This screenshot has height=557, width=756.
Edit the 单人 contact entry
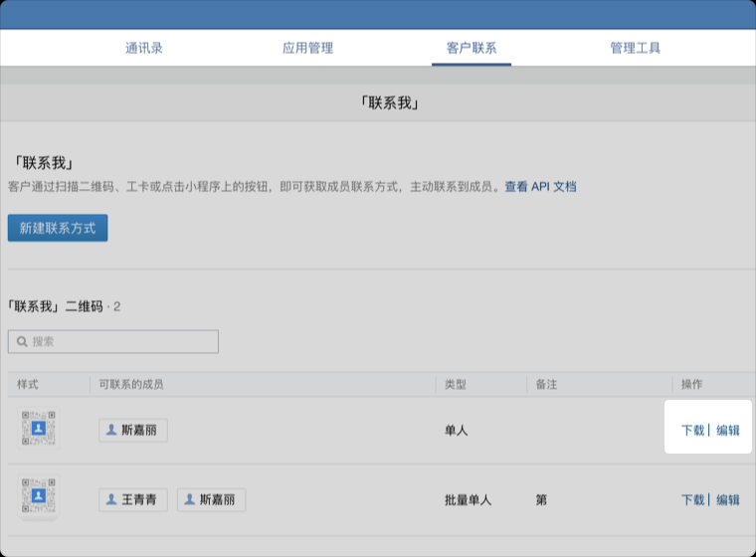(728, 431)
